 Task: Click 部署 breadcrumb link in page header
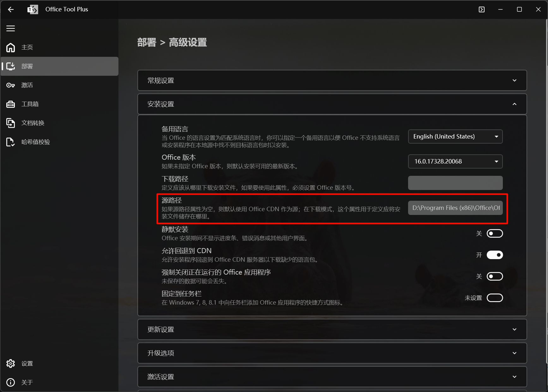(x=147, y=42)
